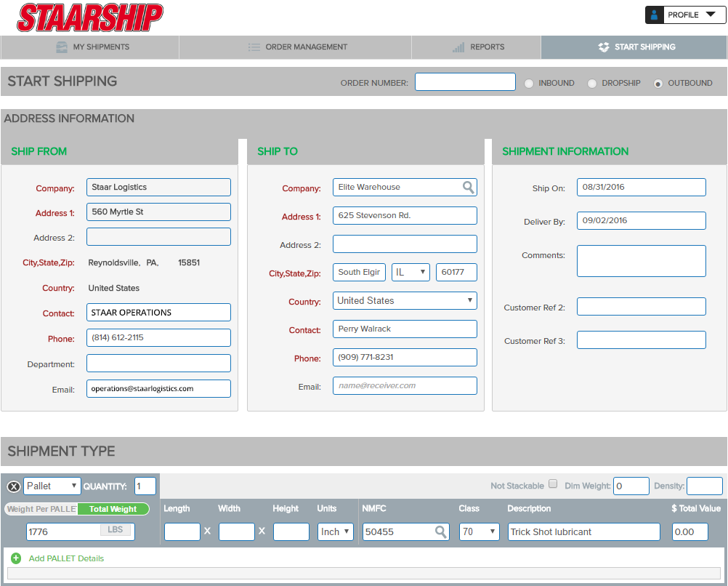Click the green plus Add PALLET icon
Image resolution: width=728 pixels, height=586 pixels.
click(x=16, y=558)
